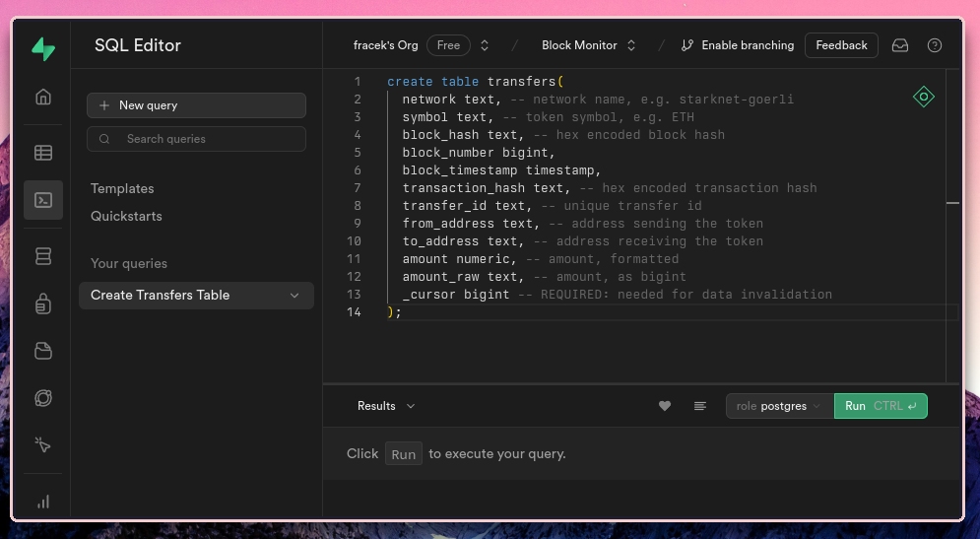
Task: Click the 'from_address text,' code line
Action: tap(470, 224)
